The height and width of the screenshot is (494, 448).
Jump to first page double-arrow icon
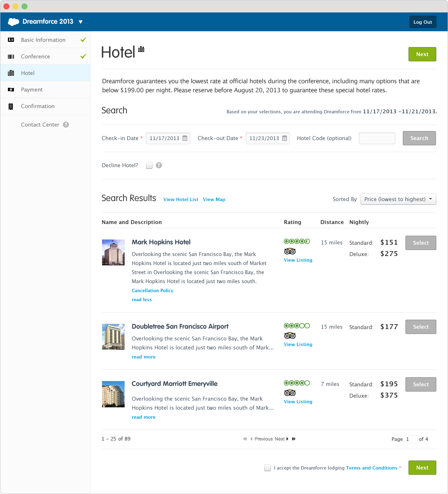(245, 439)
